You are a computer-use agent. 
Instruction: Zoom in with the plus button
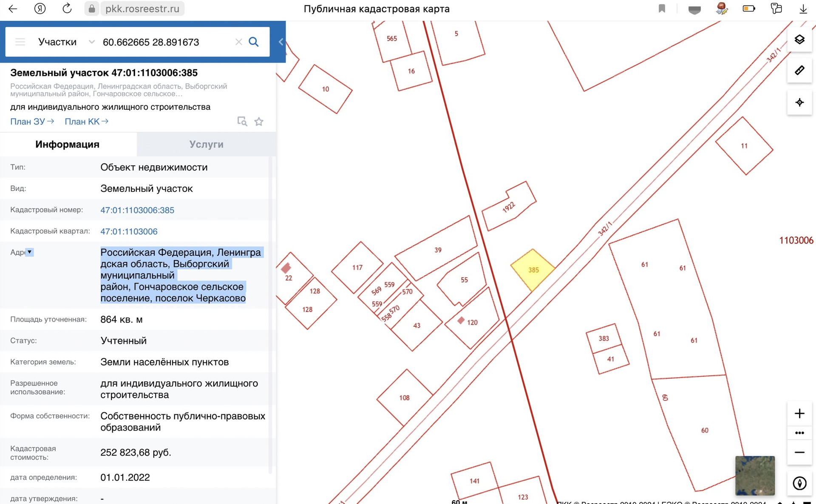click(799, 413)
